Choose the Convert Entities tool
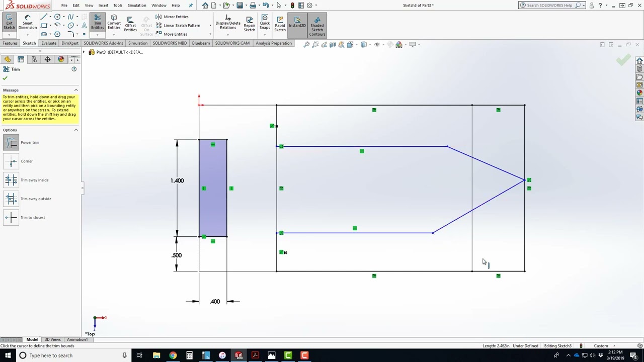 (x=114, y=23)
